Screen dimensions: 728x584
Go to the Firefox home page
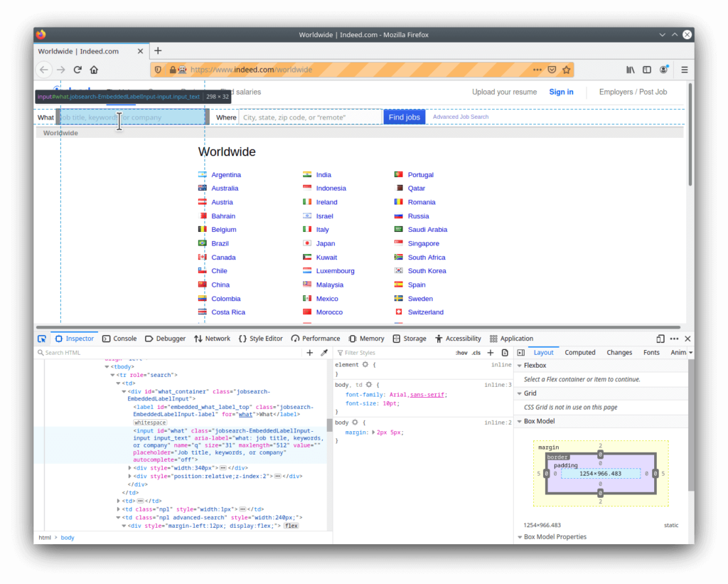(95, 70)
